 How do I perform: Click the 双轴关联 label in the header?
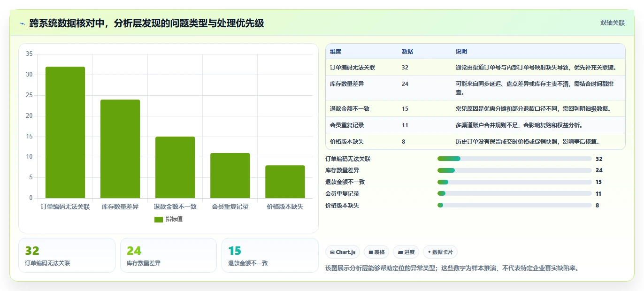tap(613, 23)
